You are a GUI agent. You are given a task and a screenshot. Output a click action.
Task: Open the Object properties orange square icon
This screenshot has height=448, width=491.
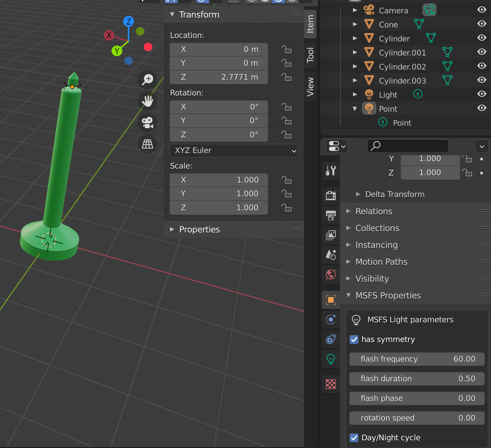point(331,300)
